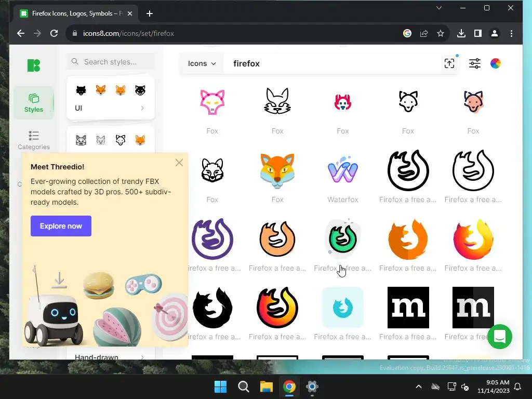Click the firefox search field
Image resolution: width=532 pixels, height=399 pixels.
[331, 63]
